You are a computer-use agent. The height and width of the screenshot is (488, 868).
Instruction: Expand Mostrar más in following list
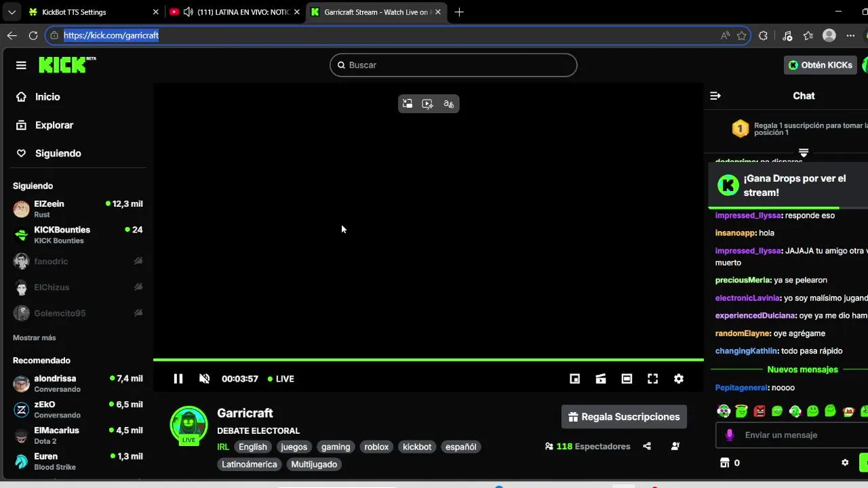34,338
